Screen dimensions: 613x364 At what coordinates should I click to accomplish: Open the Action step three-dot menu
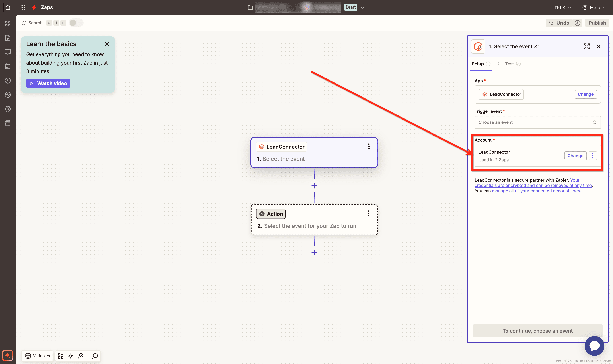click(x=368, y=213)
